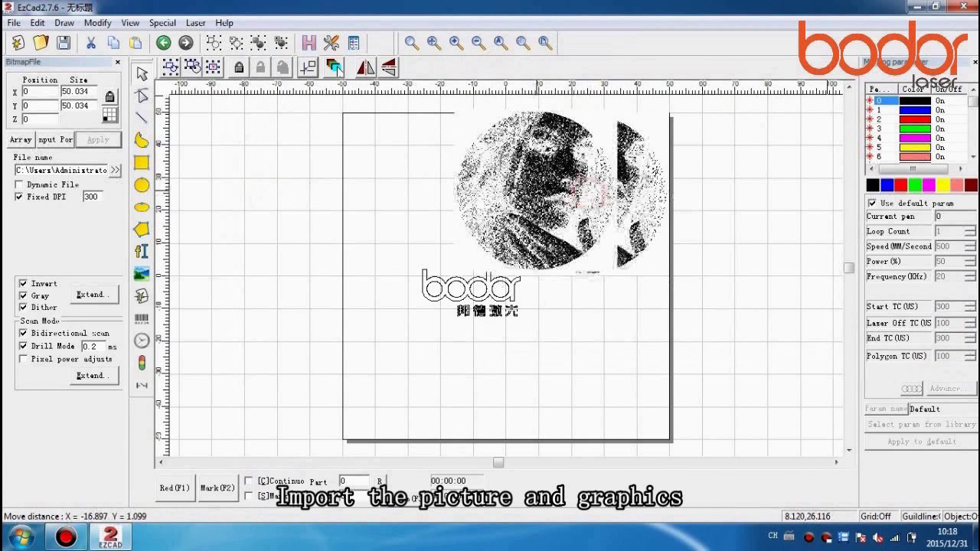Open a file with the folder icon
Image resolution: width=980 pixels, height=551 pixels.
coord(41,43)
